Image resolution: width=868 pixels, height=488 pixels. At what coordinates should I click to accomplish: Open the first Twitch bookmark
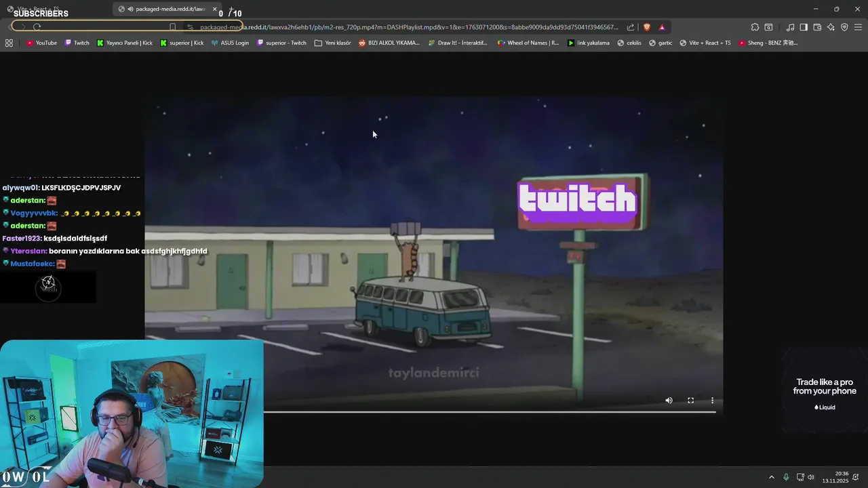[x=77, y=43]
